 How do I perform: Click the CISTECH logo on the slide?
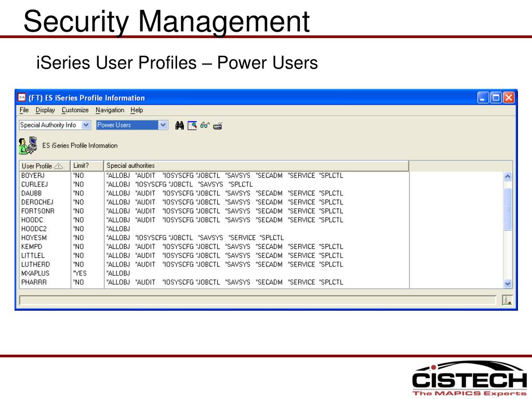pyautogui.click(x=470, y=378)
